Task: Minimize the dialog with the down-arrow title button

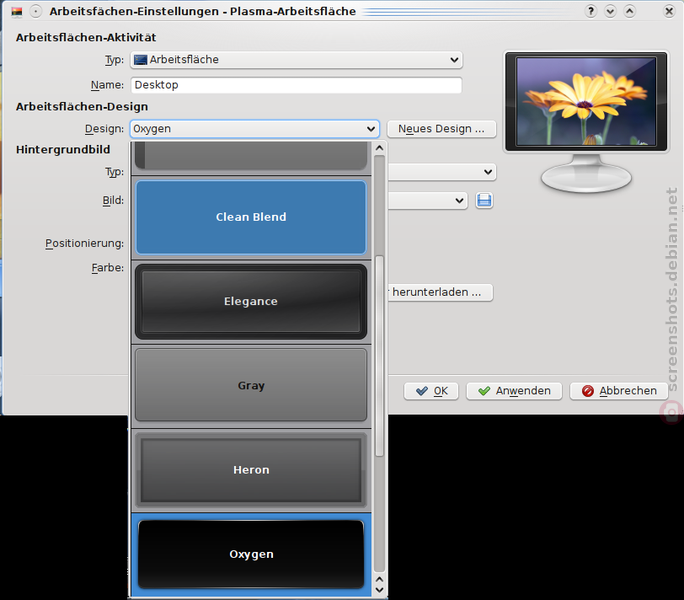Action: click(x=610, y=11)
